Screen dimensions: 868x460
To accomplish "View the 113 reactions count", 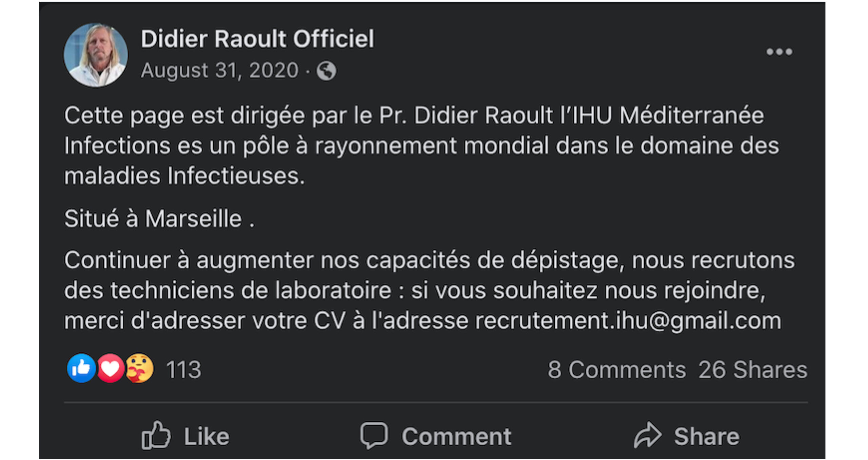I will click(183, 369).
